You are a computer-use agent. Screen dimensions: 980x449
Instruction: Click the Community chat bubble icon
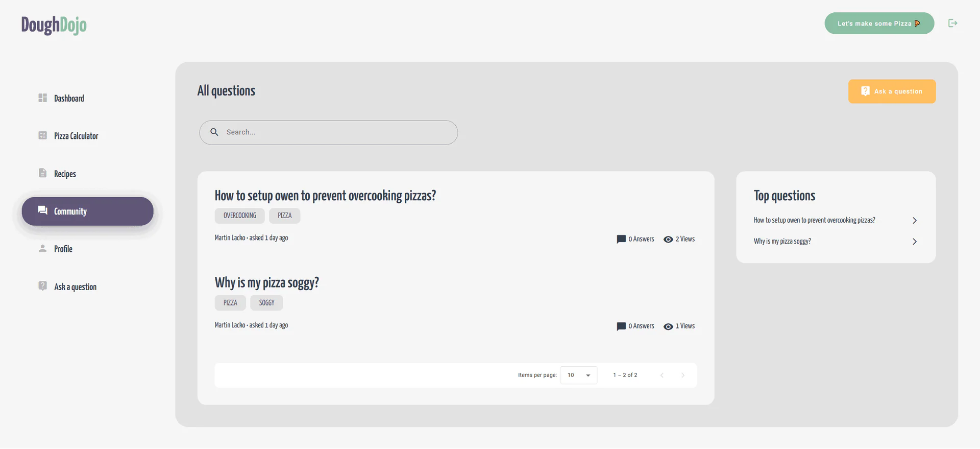tap(42, 211)
